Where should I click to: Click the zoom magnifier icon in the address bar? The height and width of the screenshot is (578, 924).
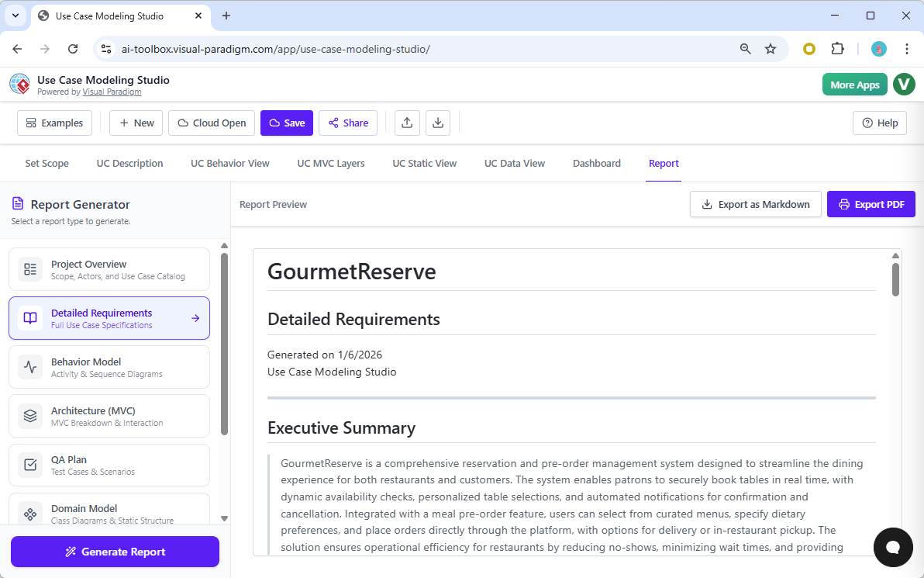(x=745, y=49)
